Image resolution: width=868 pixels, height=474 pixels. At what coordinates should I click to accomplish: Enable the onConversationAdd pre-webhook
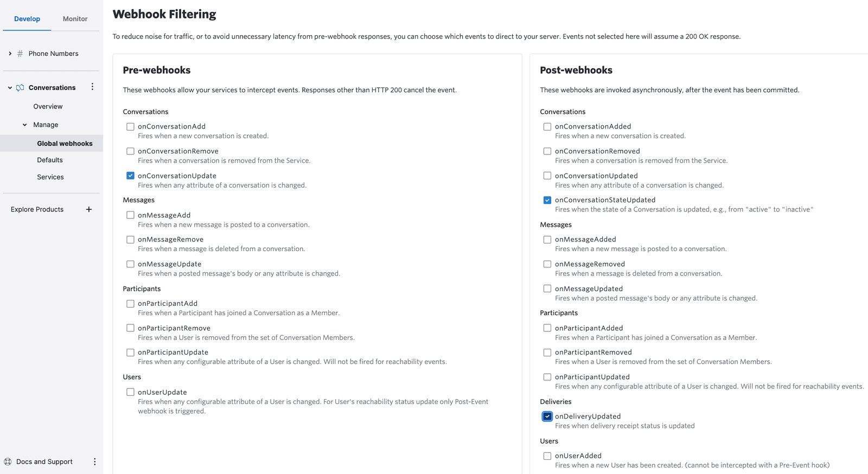130,126
